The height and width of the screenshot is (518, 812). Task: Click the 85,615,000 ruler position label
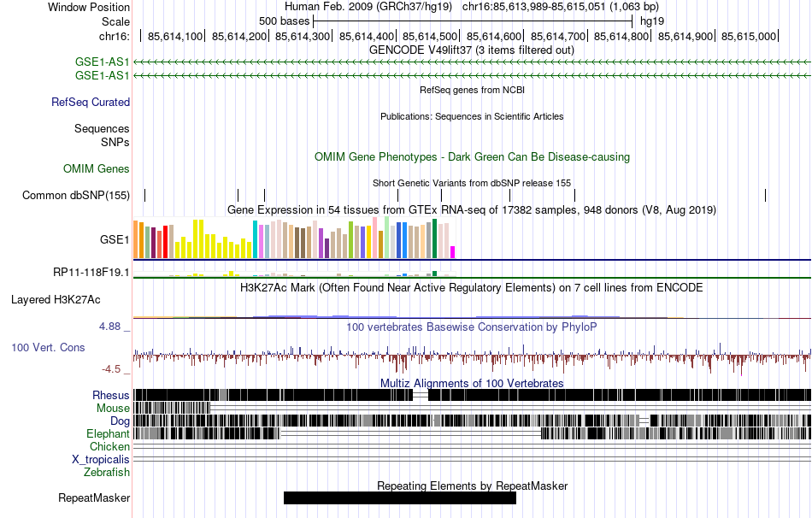pos(749,36)
